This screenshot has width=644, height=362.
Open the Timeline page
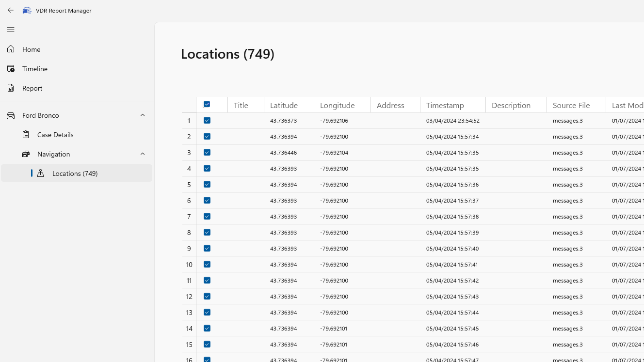[x=35, y=69]
